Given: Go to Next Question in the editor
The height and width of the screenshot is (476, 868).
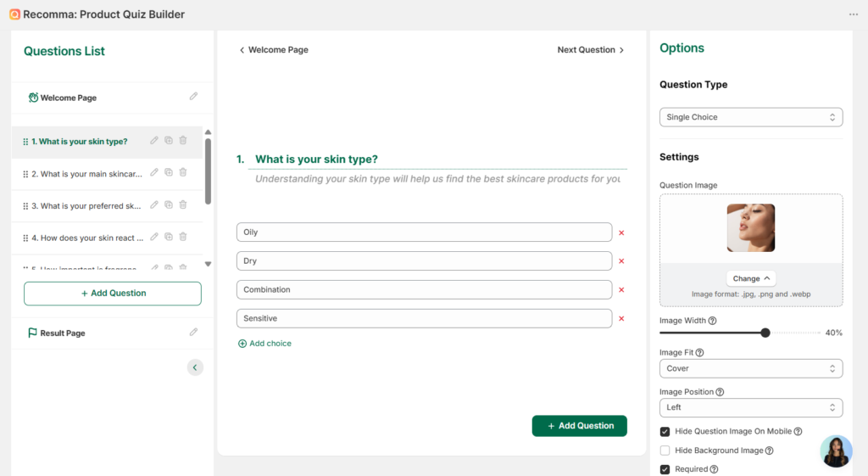Looking at the screenshot, I should [590, 50].
